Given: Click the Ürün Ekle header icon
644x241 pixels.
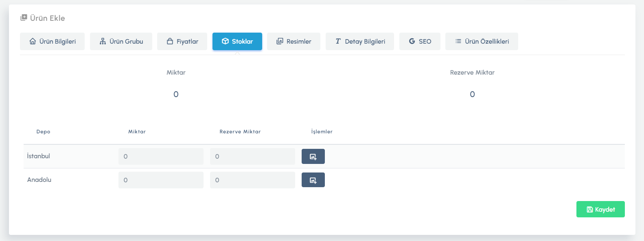Looking at the screenshot, I should (24, 18).
